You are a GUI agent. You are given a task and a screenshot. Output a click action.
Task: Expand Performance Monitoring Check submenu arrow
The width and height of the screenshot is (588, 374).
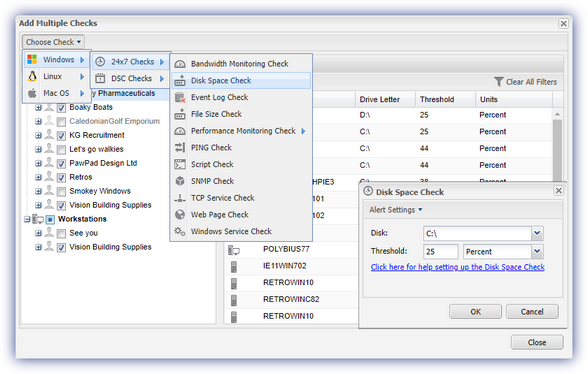[x=303, y=131]
